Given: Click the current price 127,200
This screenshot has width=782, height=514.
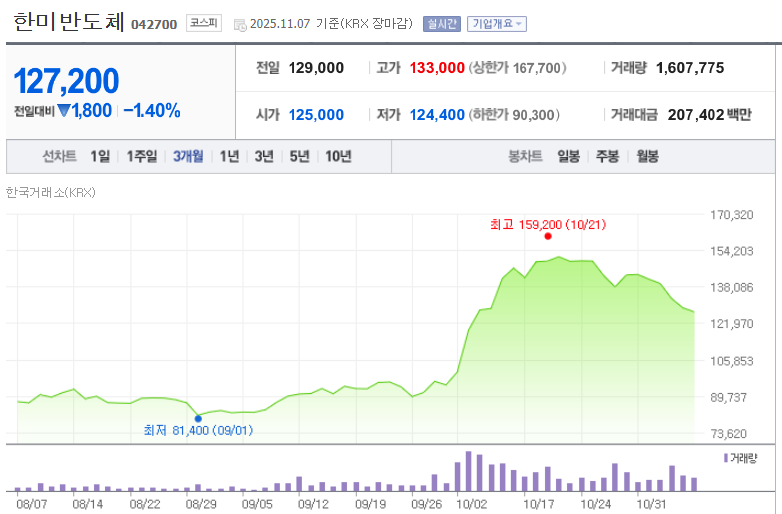Looking at the screenshot, I should [x=66, y=81].
